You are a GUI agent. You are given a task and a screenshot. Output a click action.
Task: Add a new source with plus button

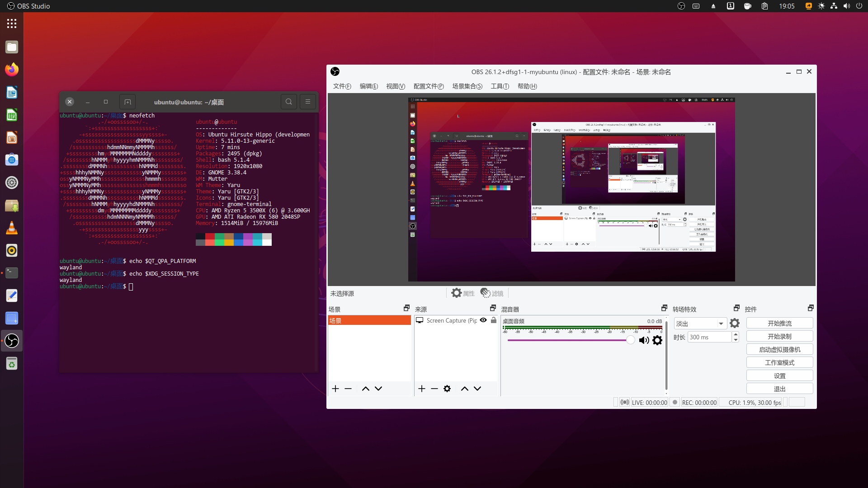pos(422,389)
